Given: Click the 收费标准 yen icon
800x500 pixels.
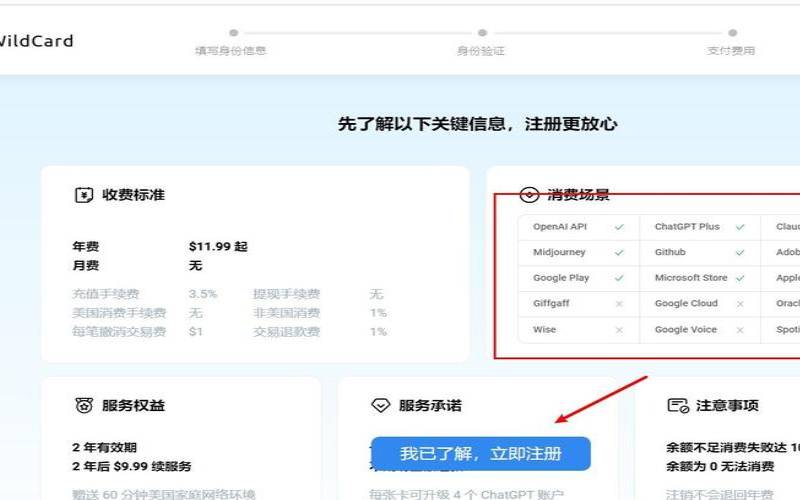Looking at the screenshot, I should [84, 195].
